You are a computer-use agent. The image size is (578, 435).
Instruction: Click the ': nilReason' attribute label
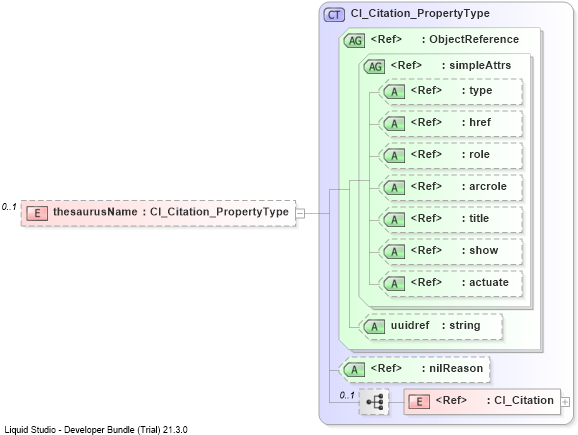point(452,368)
